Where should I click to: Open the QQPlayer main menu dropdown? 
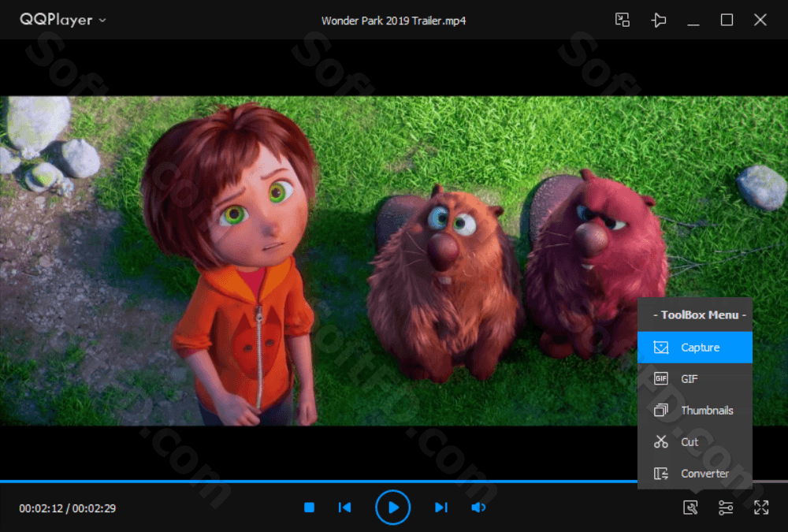(x=63, y=20)
